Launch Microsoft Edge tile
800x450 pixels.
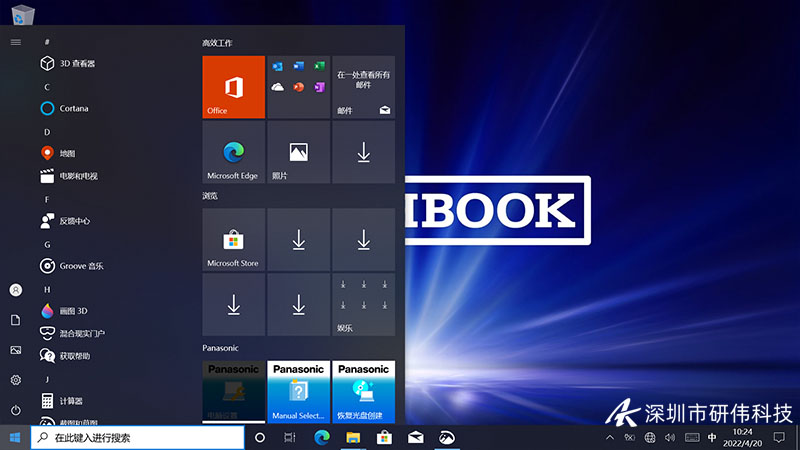(234, 152)
